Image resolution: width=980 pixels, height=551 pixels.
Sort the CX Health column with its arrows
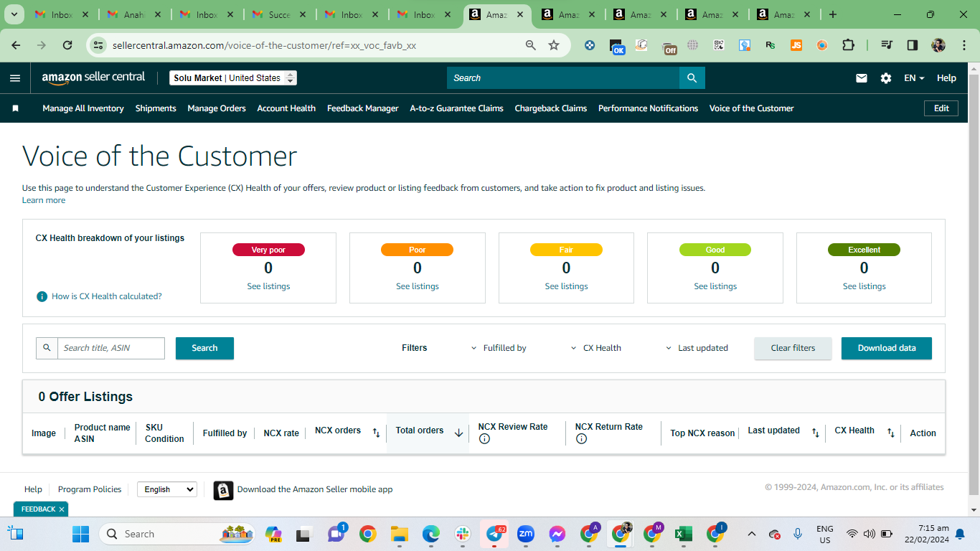point(890,433)
